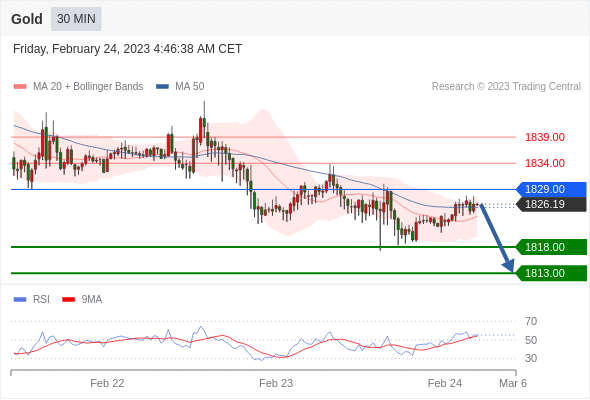Click the green 1813.00 support price tag
The image size is (590, 400).
coord(552,273)
